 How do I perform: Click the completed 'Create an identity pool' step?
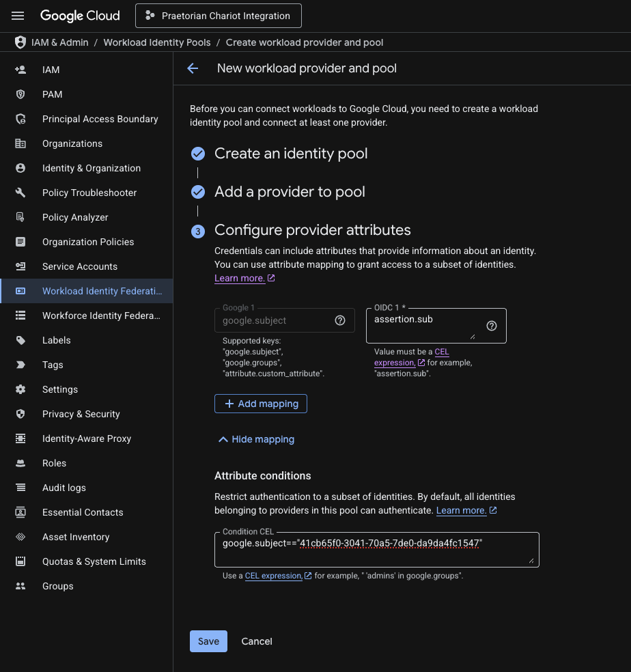(x=291, y=154)
